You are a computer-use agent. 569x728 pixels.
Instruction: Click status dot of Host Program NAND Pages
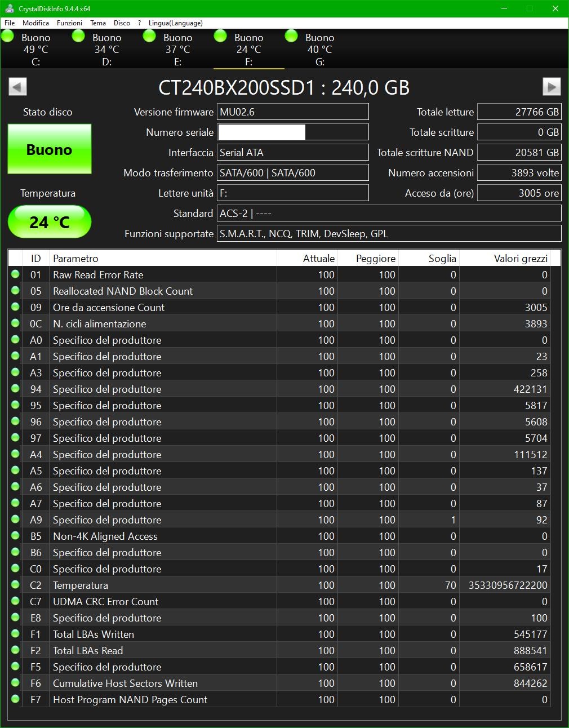(15, 699)
